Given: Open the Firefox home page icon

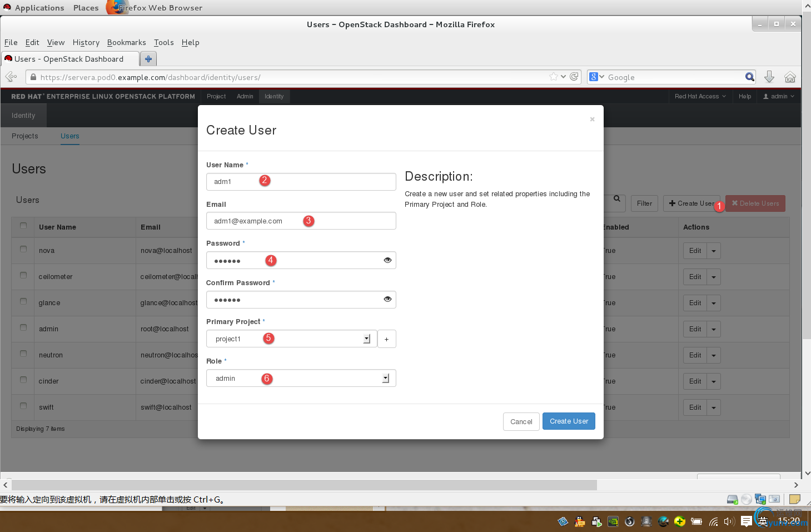Looking at the screenshot, I should click(790, 77).
